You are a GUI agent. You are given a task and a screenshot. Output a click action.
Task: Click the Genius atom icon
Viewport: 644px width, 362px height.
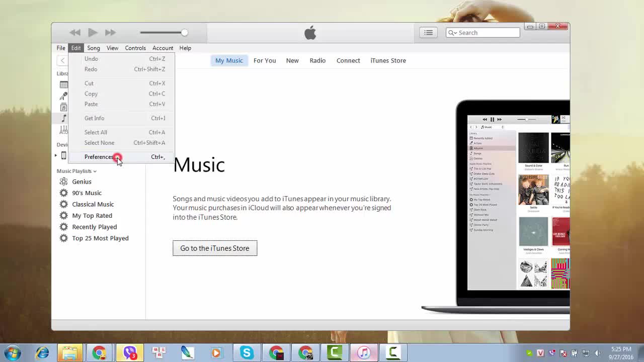point(63,182)
